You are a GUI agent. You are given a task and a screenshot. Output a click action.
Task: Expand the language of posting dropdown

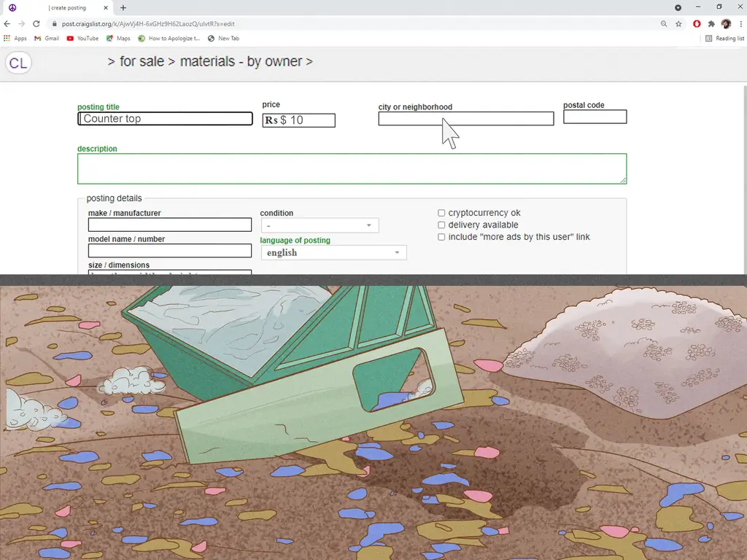coord(333,252)
